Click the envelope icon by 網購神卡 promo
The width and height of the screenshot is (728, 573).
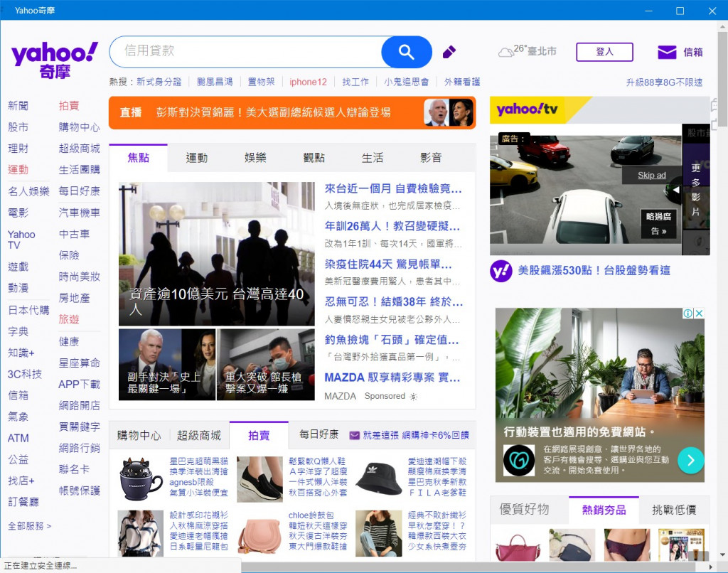click(354, 435)
